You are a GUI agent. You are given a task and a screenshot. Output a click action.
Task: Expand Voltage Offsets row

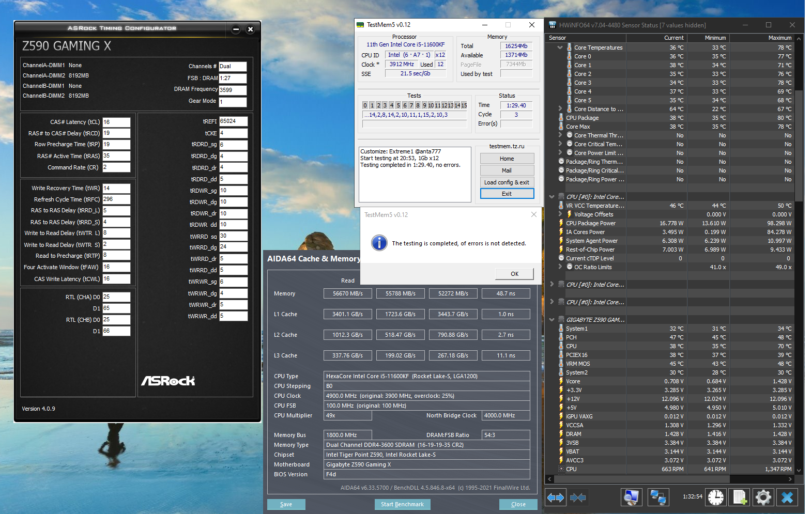coord(560,214)
